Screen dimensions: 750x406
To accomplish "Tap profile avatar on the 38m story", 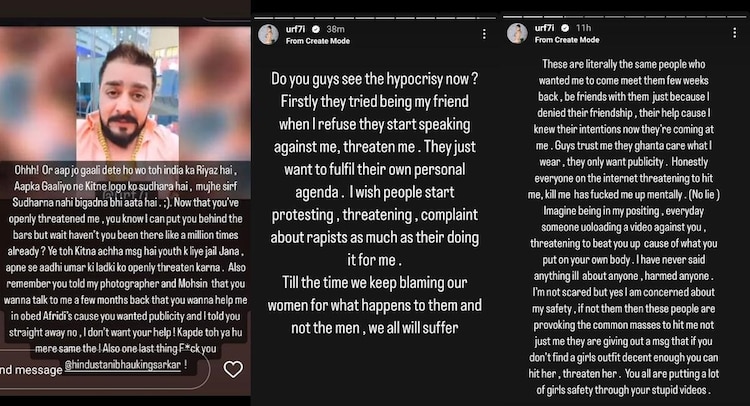I will point(268,34).
